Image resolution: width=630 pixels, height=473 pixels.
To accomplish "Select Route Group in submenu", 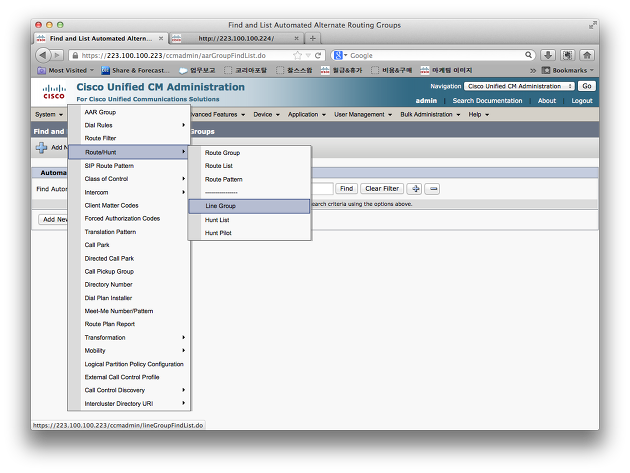I will click(250, 153).
